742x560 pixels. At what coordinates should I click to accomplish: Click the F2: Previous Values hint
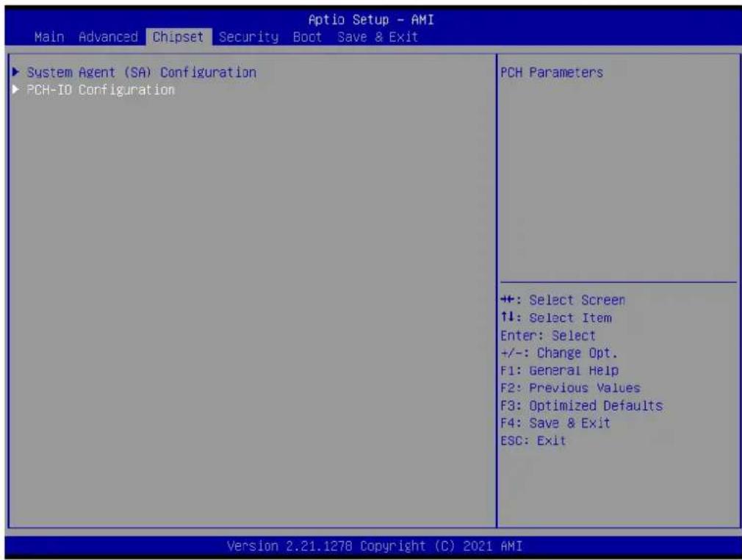point(570,388)
